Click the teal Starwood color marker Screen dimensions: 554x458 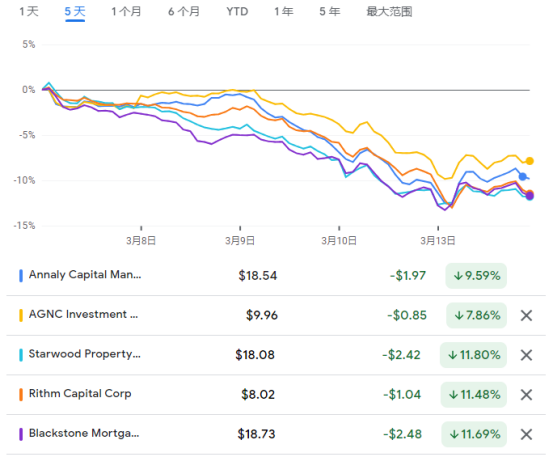pos(21,355)
